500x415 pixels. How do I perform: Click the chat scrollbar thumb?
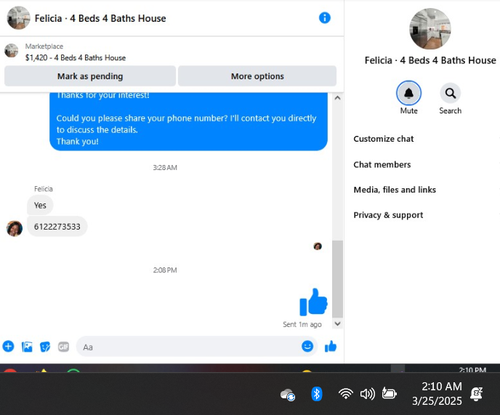point(337,279)
